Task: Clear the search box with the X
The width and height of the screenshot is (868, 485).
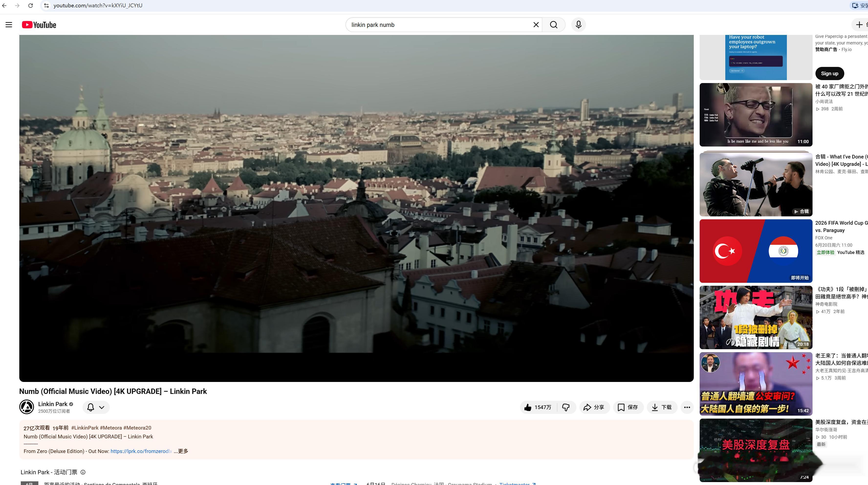Action: coord(536,25)
